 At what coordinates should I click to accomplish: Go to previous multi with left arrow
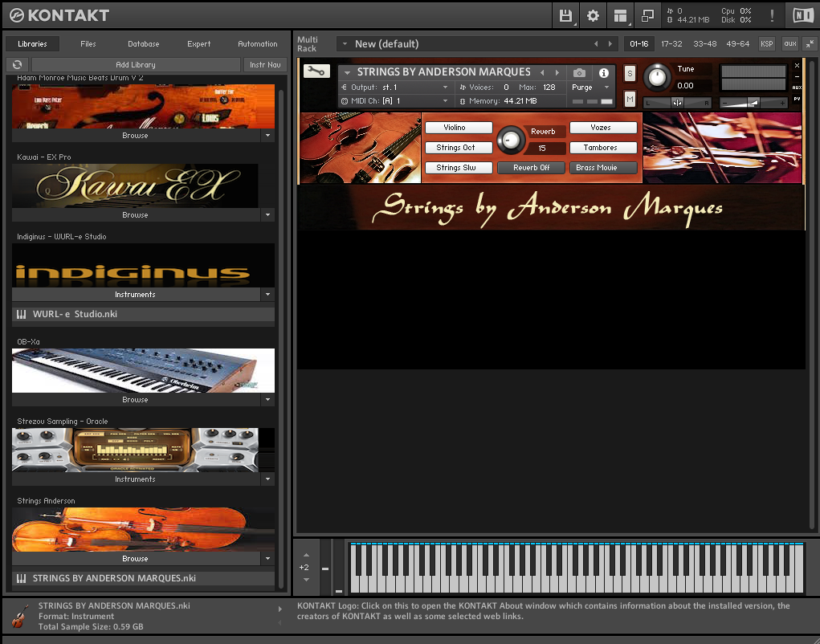(x=596, y=44)
